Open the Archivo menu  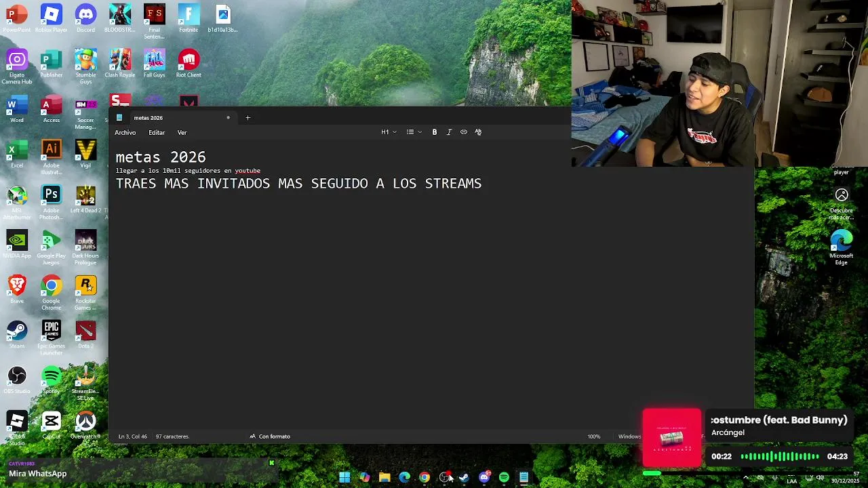click(x=125, y=133)
